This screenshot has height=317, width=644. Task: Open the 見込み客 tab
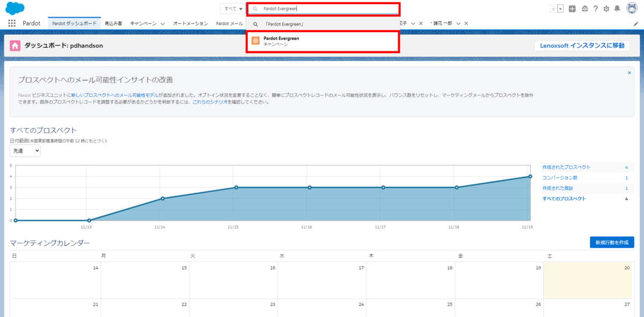(x=113, y=24)
